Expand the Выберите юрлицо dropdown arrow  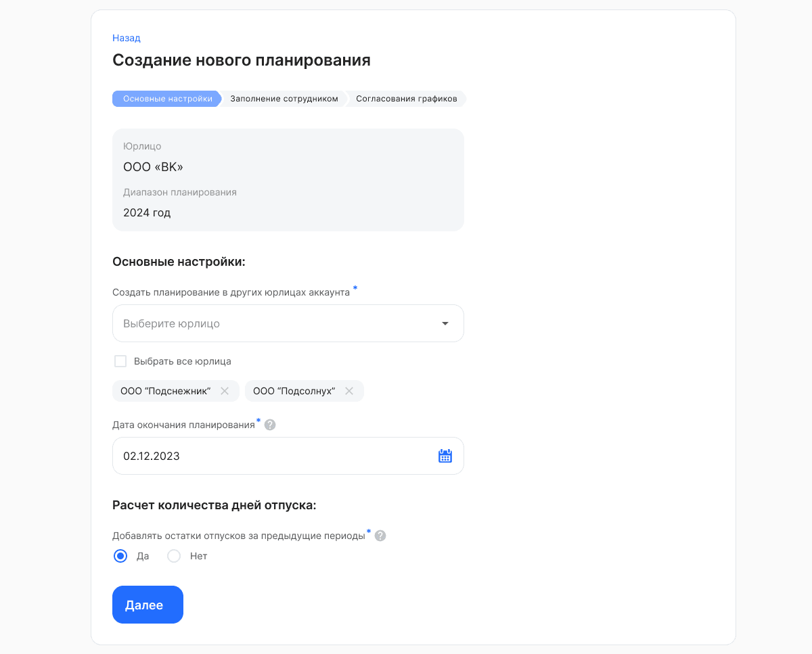[x=445, y=323]
